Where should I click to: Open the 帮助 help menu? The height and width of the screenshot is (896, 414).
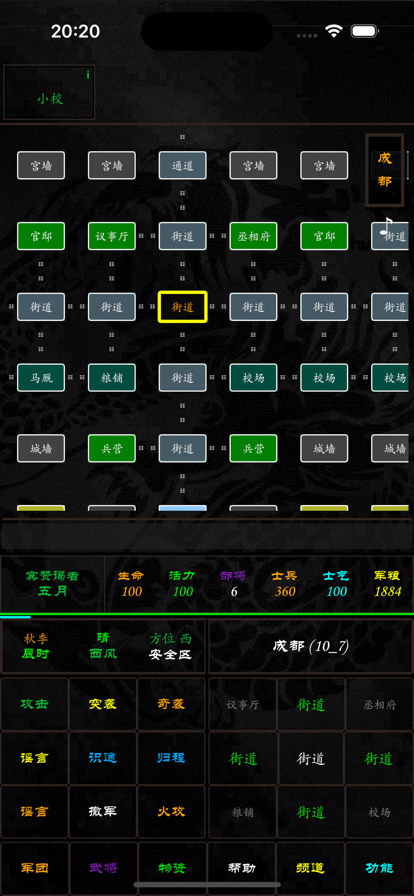[x=241, y=867]
